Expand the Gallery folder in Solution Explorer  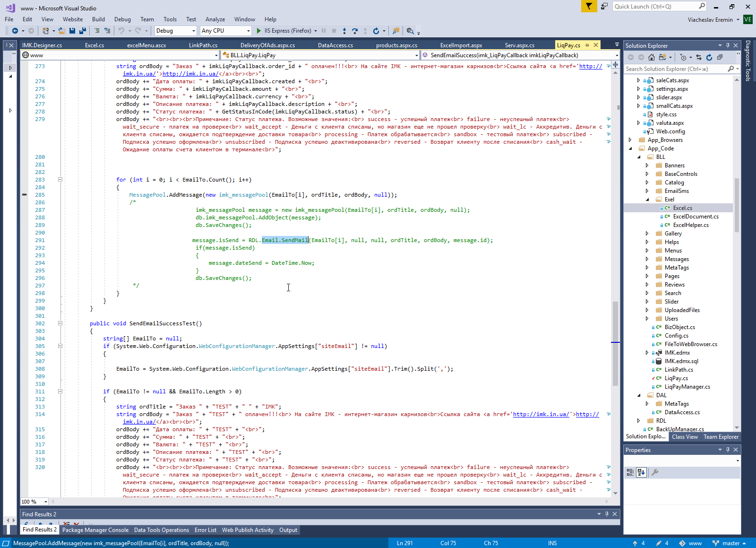pos(647,234)
